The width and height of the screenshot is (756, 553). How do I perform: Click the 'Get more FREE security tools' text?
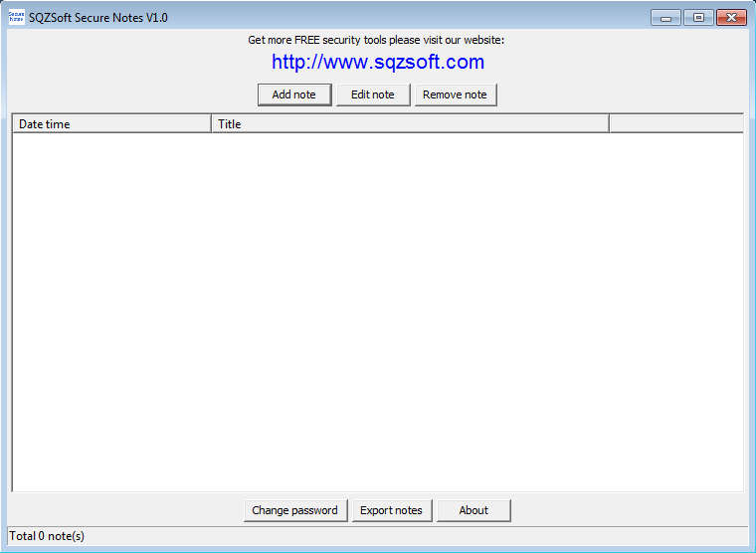317,40
